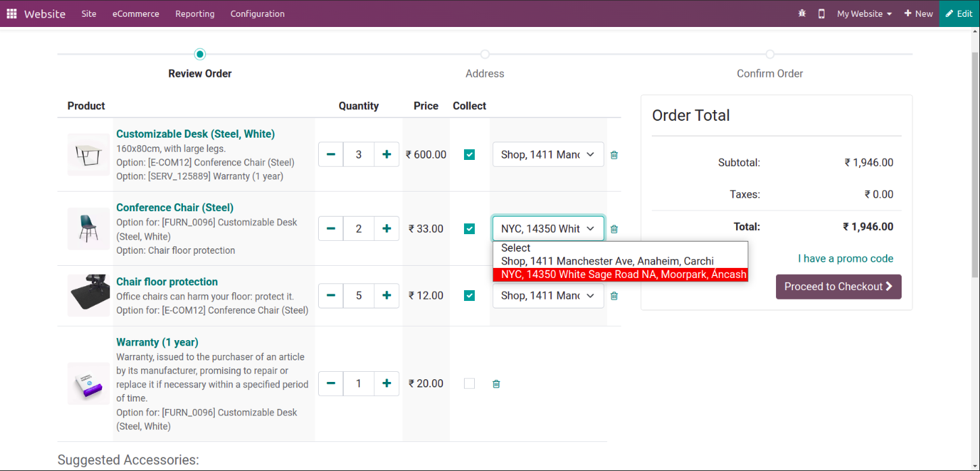
Task: Decrease Chair floor protection quantity with minus
Action: (x=331, y=296)
